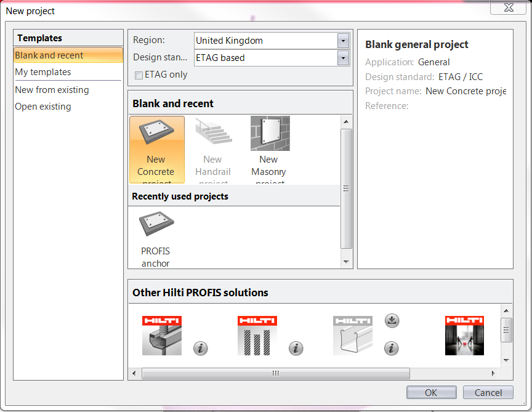Click the 'New Concrete proje' project name value
The width and height of the screenshot is (532, 412).
[x=466, y=91]
